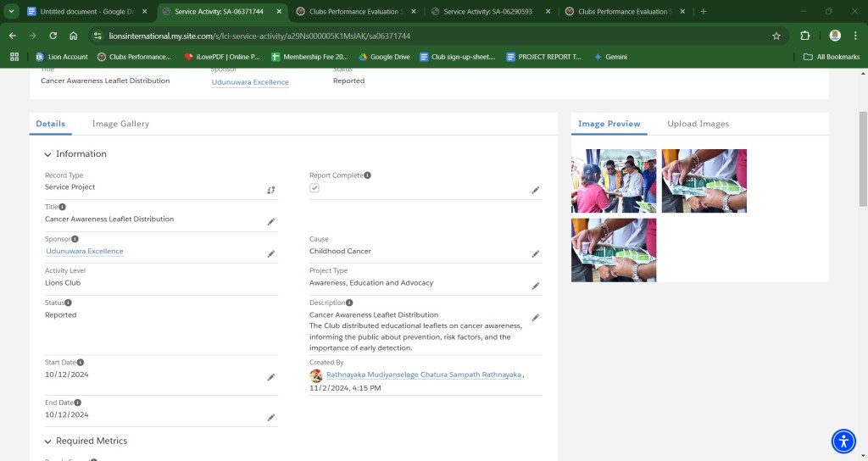Screen dimensions: 868x461
Task: Select the Upload Images tab
Action: pyautogui.click(x=698, y=124)
